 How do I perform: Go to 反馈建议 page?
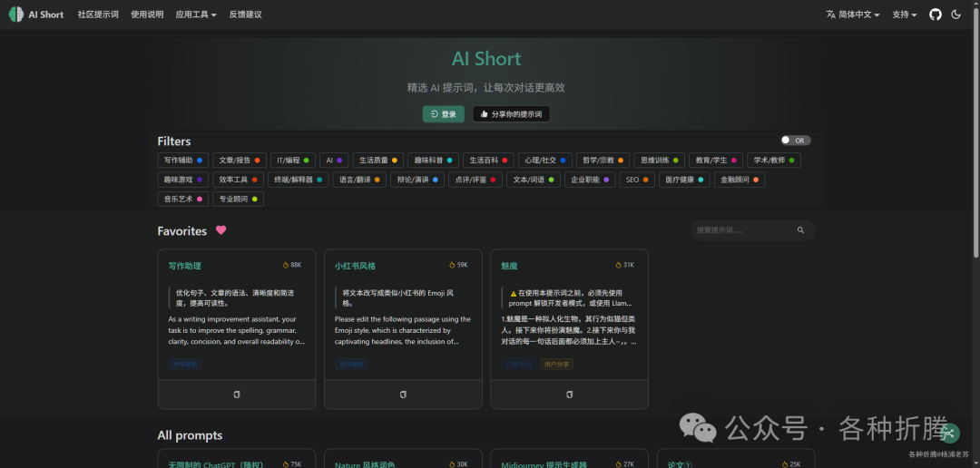click(245, 15)
